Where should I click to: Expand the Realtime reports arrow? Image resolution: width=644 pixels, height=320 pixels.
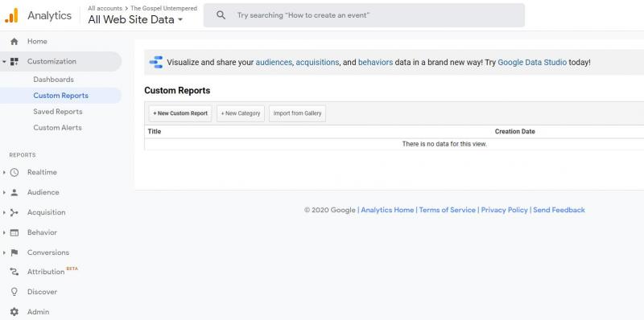point(4,172)
